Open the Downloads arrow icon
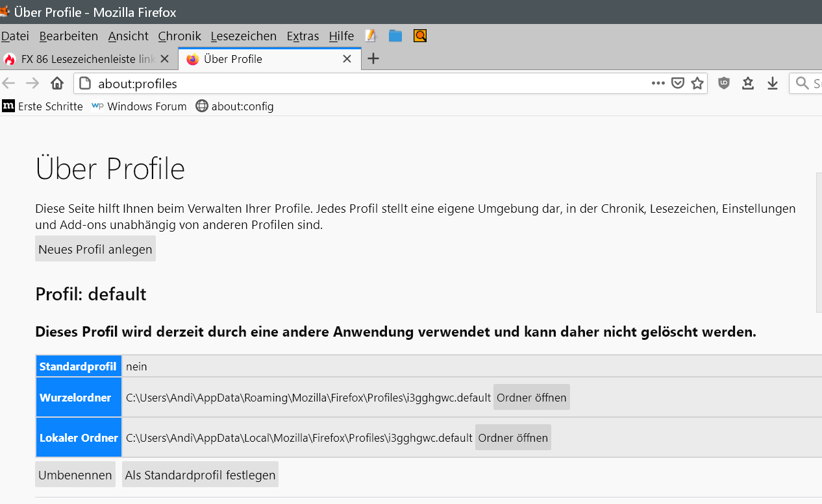This screenshot has width=822, height=504. [x=773, y=84]
